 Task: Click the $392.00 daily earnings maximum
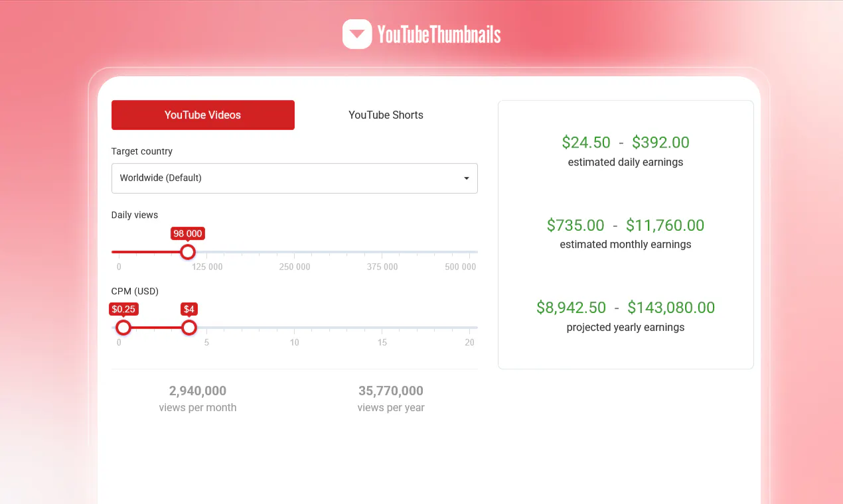(x=660, y=143)
